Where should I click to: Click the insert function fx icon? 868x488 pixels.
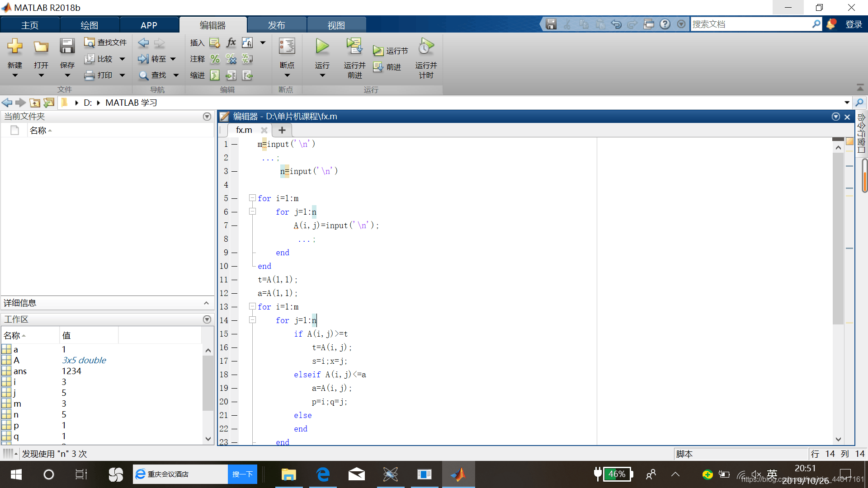(231, 42)
